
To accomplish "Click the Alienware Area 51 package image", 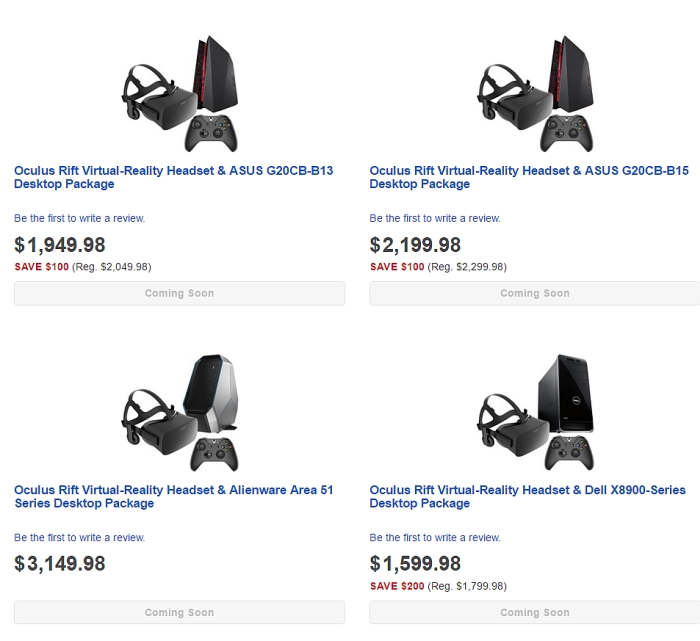I will pos(180,412).
